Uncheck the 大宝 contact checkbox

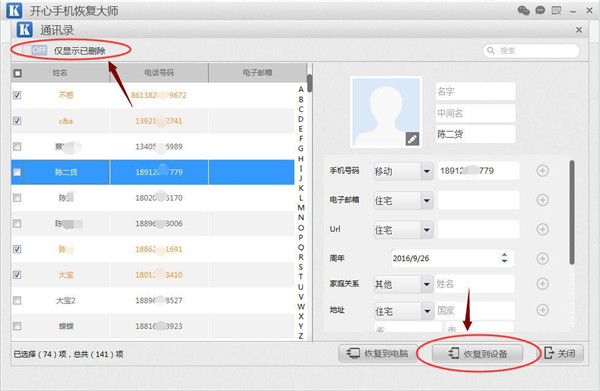coord(17,275)
